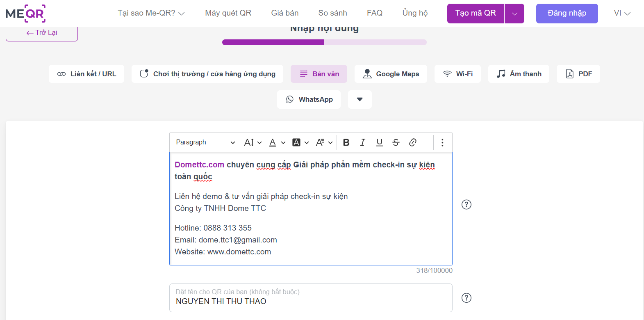Open Ủng hộ page
644x320 pixels.
[415, 13]
